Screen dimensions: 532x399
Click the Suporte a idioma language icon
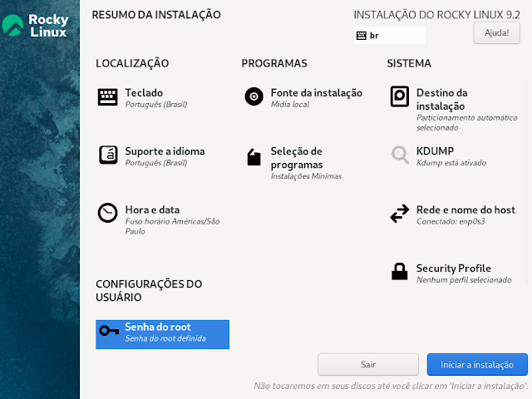[108, 155]
